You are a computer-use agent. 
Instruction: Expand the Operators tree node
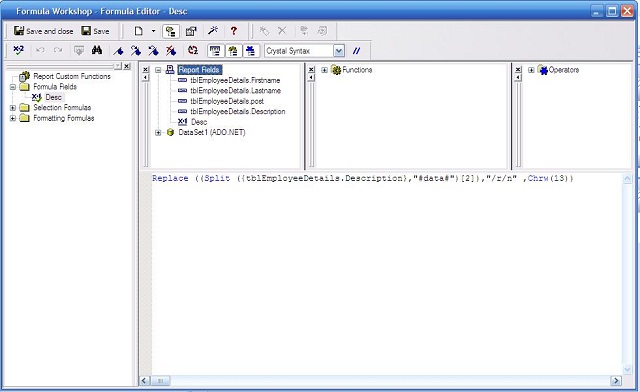click(531, 70)
